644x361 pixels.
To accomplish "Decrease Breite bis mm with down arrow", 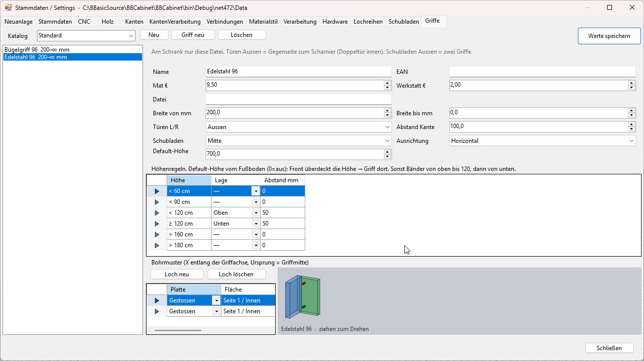I will pos(632,115).
